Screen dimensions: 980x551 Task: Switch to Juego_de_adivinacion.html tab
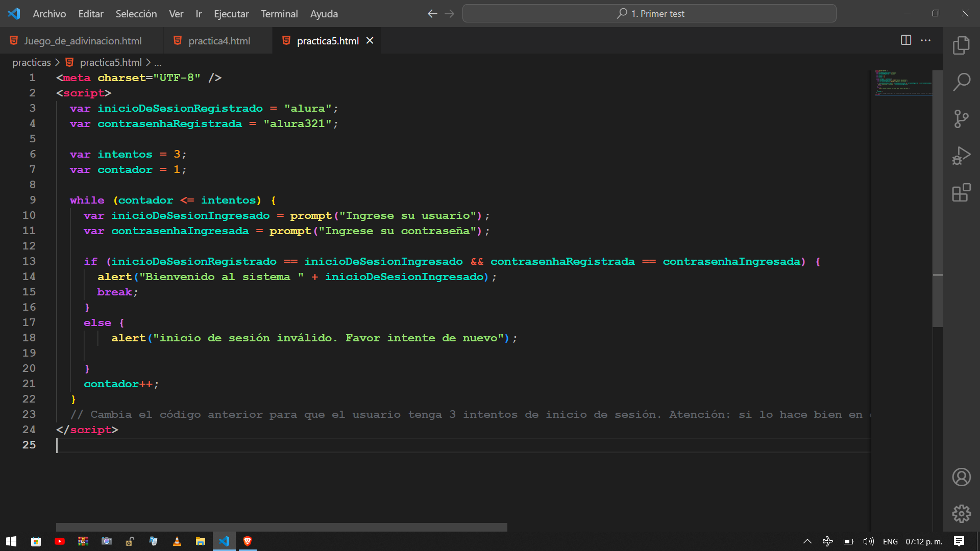click(x=82, y=40)
